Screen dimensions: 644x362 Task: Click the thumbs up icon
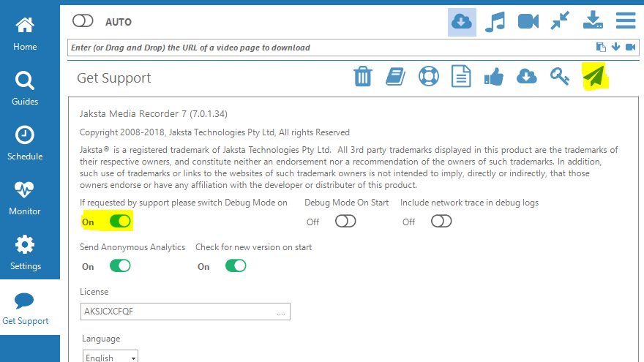pyautogui.click(x=494, y=77)
